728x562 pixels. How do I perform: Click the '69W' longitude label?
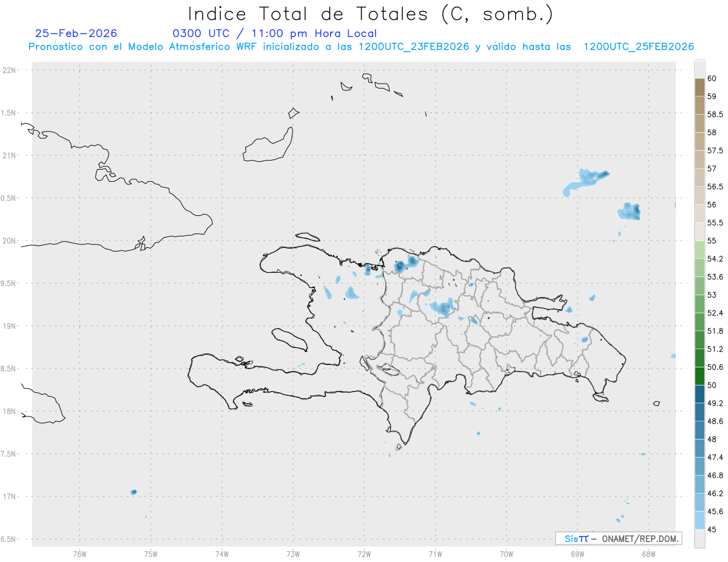tap(578, 554)
